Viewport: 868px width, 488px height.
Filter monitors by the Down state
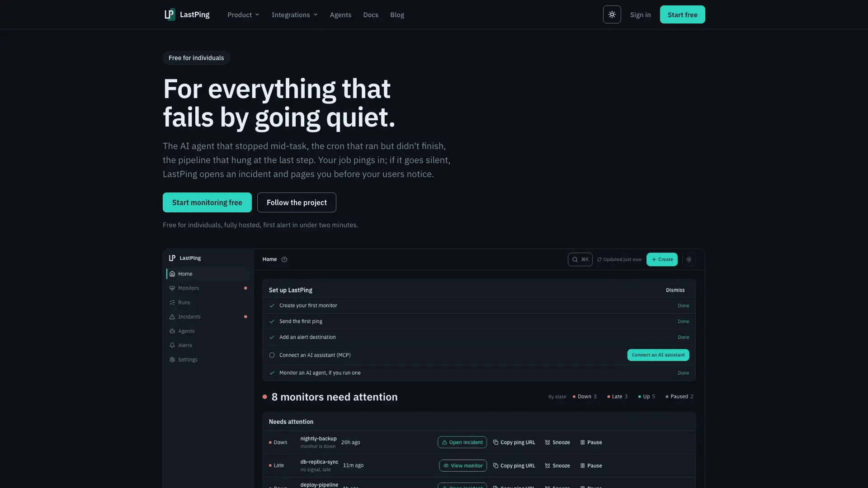tap(585, 397)
